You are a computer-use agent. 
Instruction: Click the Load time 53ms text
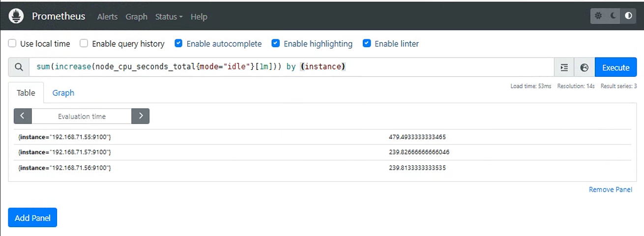click(x=531, y=86)
